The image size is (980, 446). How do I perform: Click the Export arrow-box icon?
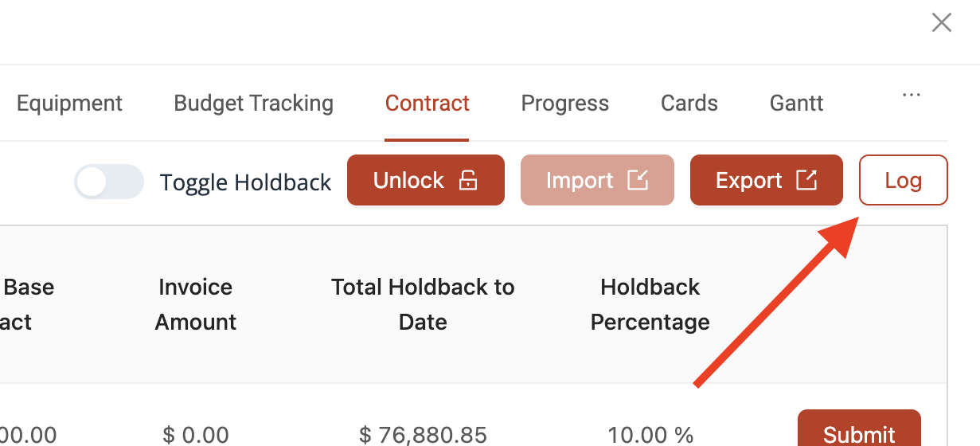[x=807, y=181]
